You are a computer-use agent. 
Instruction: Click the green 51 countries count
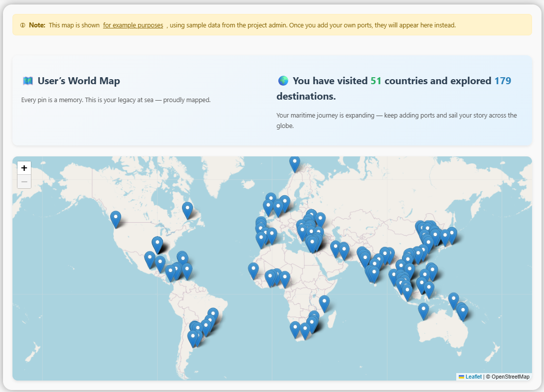tap(376, 81)
